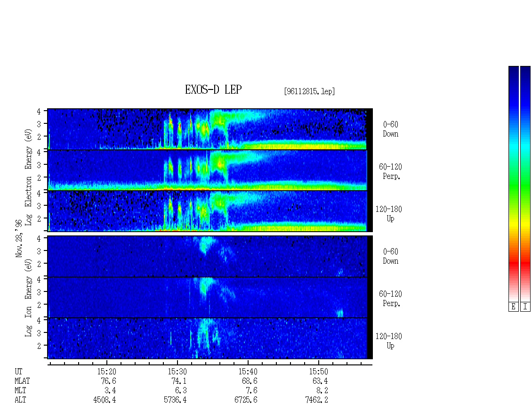
Task: Click the 60-120 Perp. label beside ion panels
Action: [390, 299]
